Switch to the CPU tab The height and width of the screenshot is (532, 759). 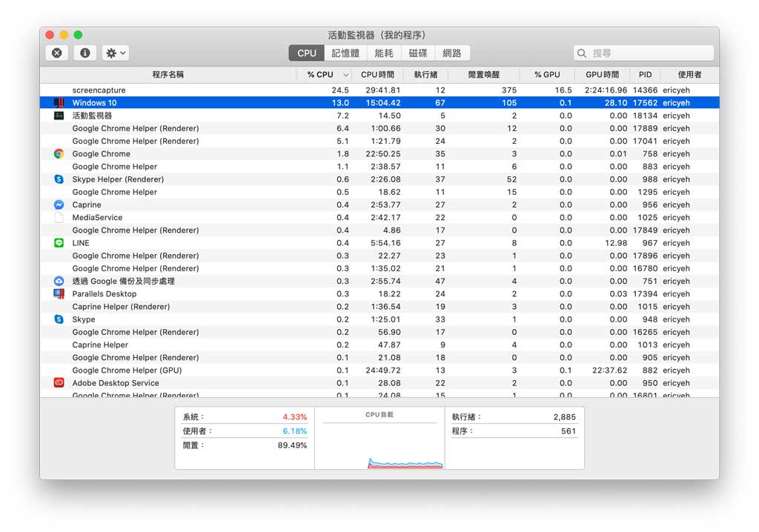[306, 53]
